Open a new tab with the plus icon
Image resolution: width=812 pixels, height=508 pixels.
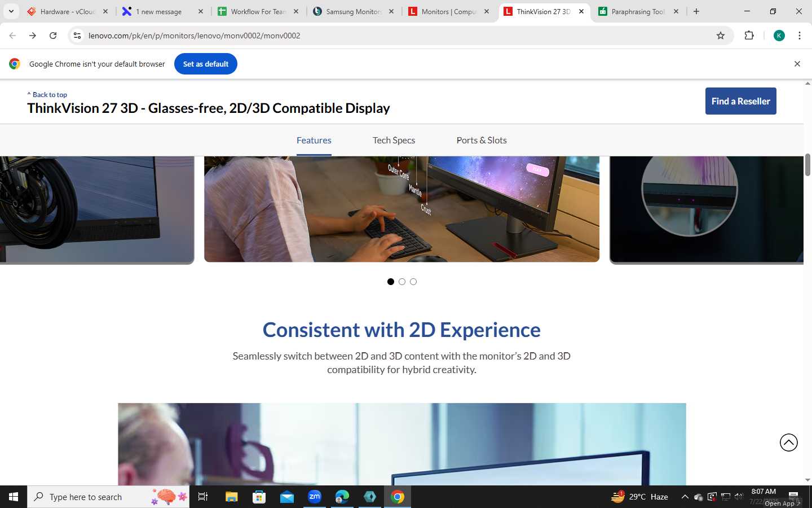(696, 11)
